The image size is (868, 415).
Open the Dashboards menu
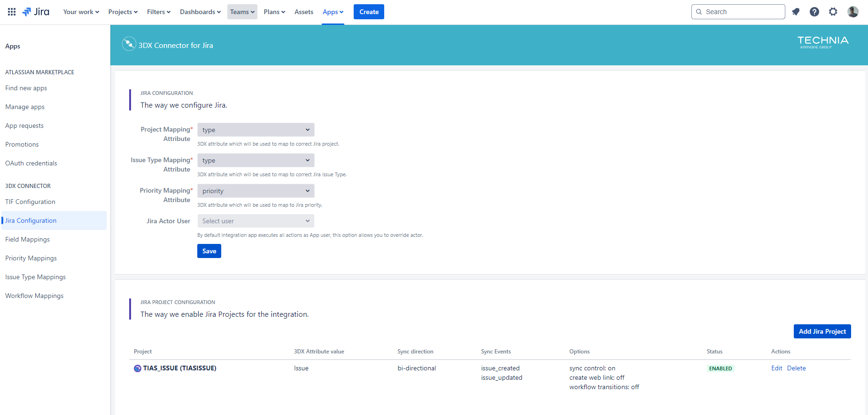tap(200, 12)
